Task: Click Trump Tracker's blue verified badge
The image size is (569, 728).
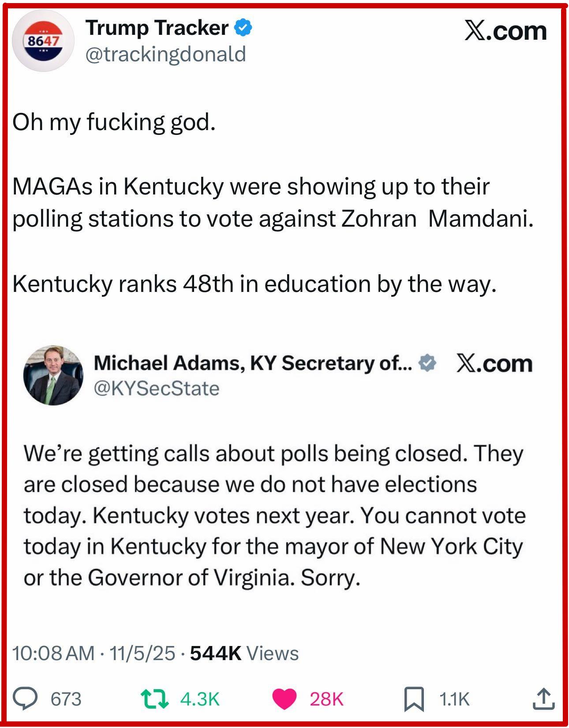Action: pyautogui.click(x=243, y=28)
